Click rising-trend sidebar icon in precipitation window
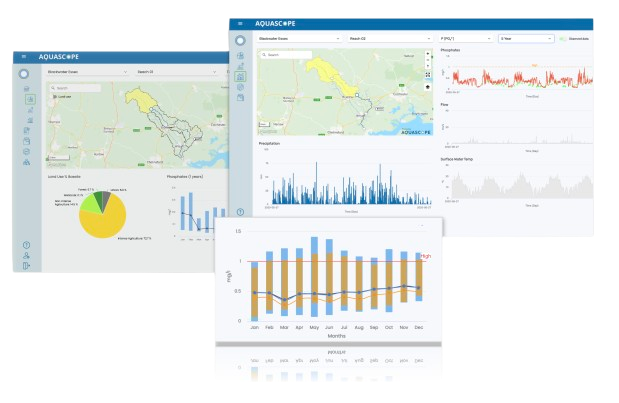Image resolution: width=619 pixels, height=403 pixels. (x=240, y=66)
